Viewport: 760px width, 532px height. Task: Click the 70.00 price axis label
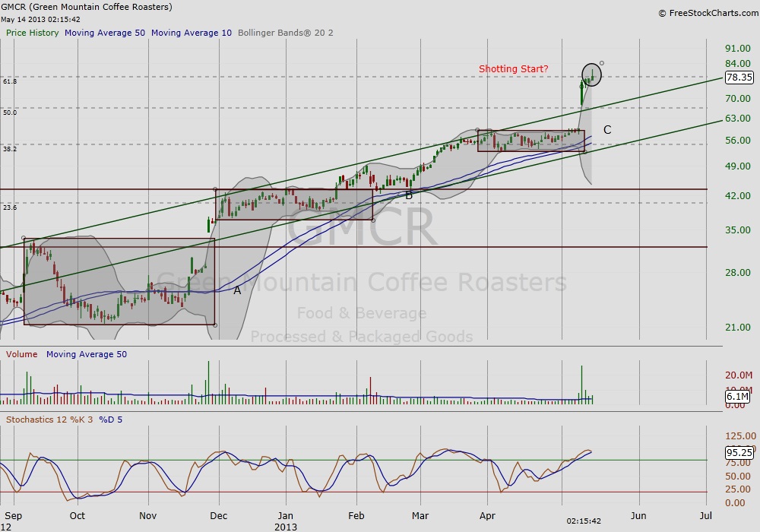tap(738, 98)
